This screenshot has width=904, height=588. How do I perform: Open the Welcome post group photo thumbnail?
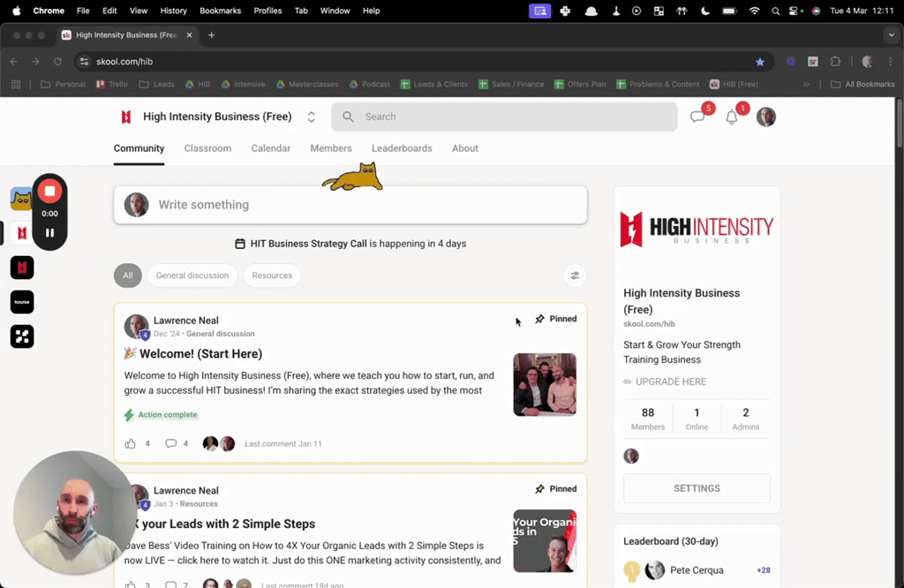coord(545,385)
